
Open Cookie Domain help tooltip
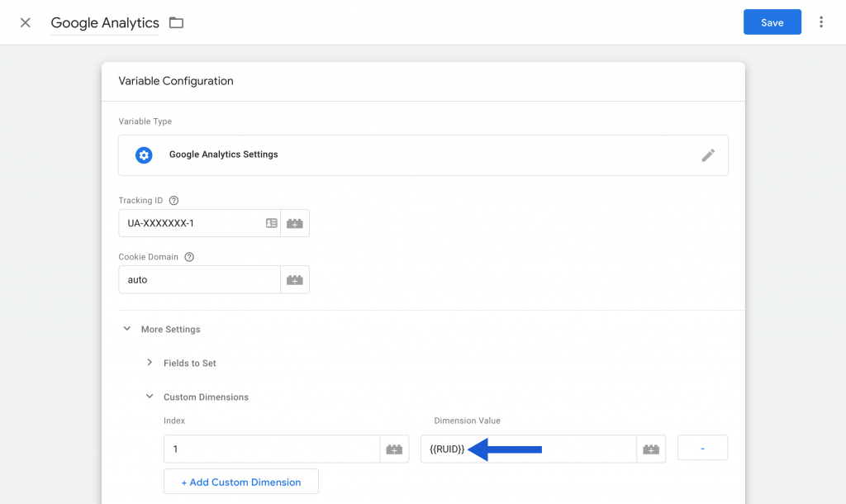tap(189, 257)
